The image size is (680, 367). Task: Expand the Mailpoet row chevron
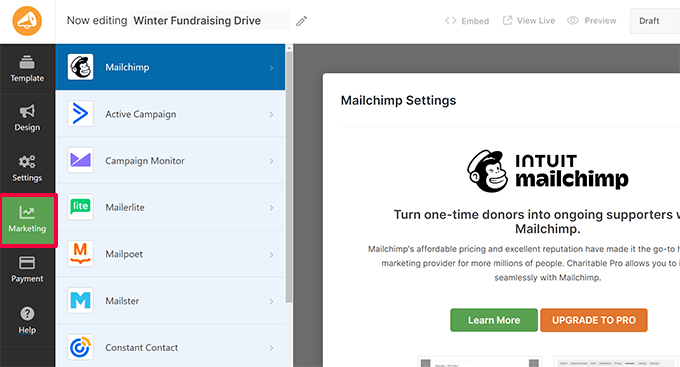tap(271, 255)
